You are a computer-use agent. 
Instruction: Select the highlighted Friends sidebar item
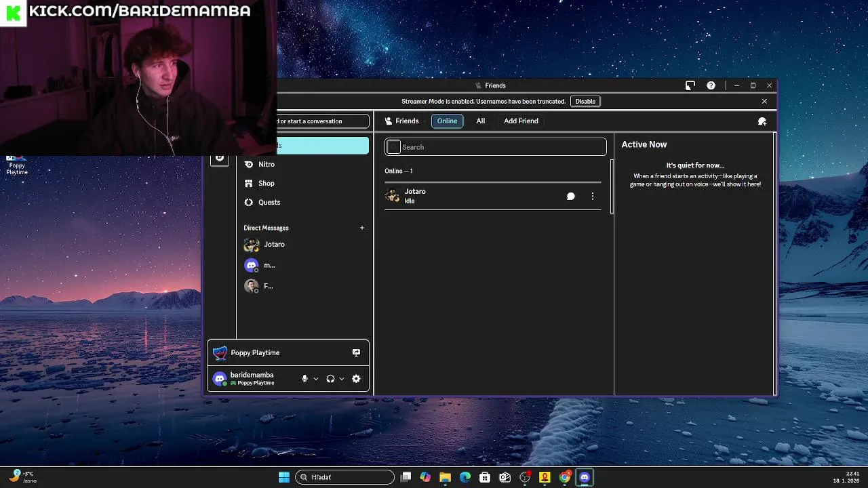pos(323,145)
